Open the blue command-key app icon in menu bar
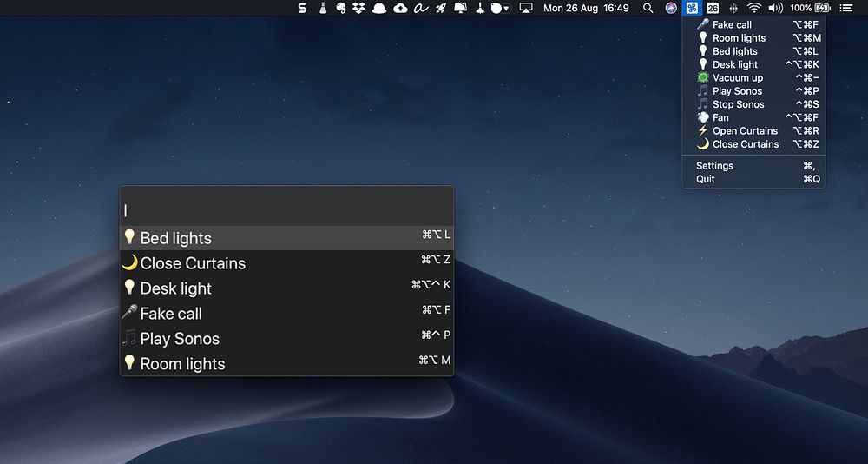The height and width of the screenshot is (464, 868). tap(692, 8)
